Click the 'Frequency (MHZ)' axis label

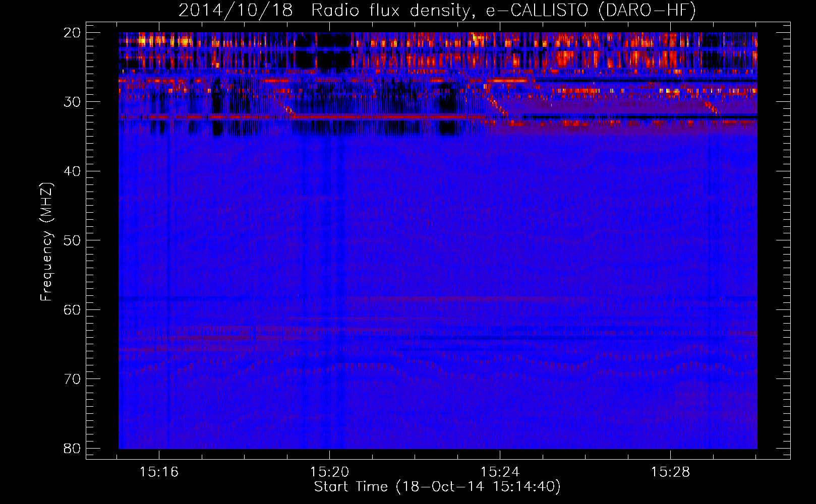tap(46, 242)
